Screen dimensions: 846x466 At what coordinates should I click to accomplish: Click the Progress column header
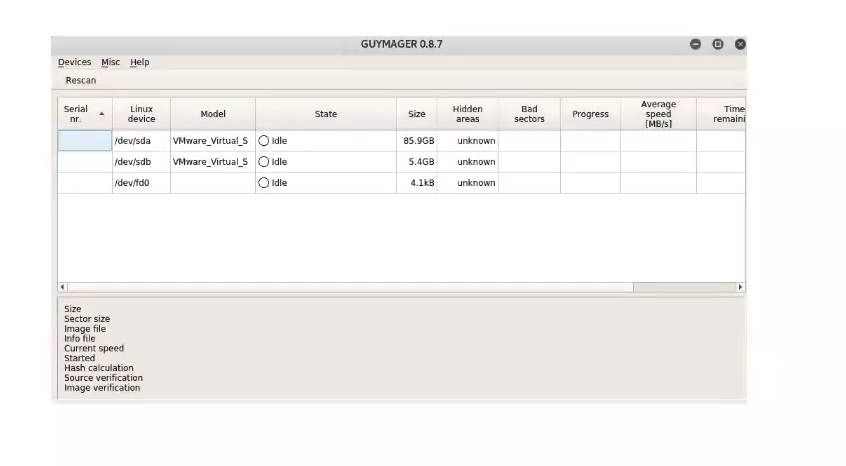[x=590, y=114]
